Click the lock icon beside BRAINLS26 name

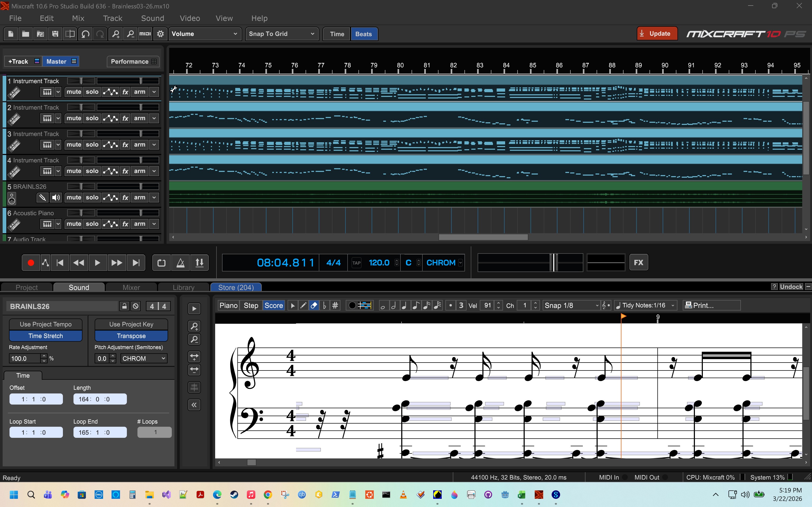(124, 306)
